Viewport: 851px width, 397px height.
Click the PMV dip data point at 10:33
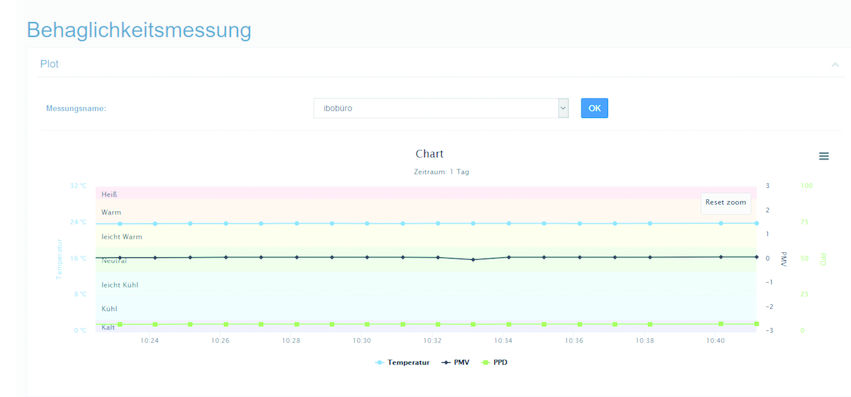[x=473, y=260]
